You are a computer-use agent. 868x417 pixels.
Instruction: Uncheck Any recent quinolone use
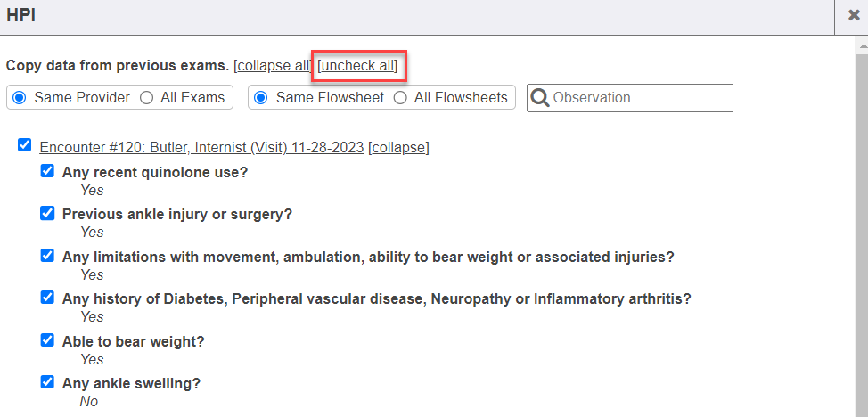[x=47, y=171]
